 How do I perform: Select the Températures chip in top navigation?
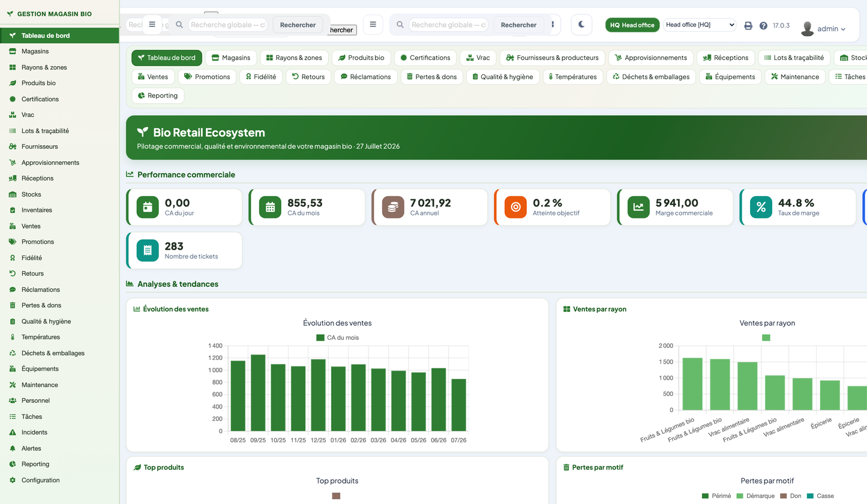[x=571, y=77]
